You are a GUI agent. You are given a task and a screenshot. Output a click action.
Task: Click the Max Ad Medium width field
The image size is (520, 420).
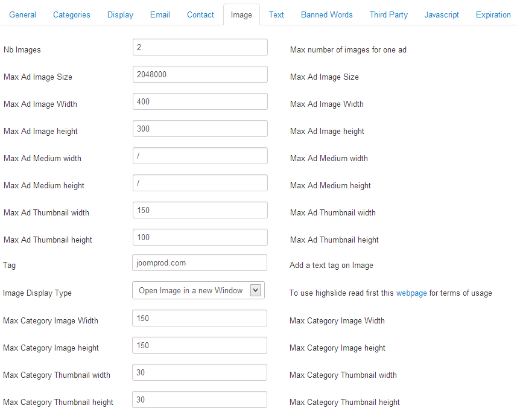(200, 156)
